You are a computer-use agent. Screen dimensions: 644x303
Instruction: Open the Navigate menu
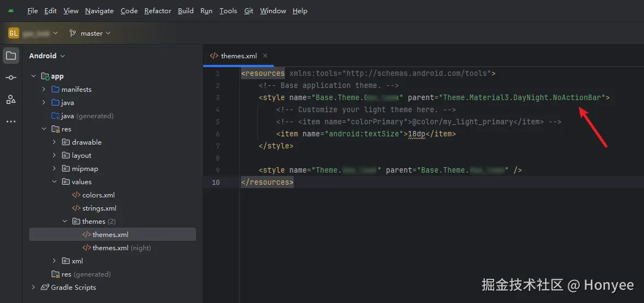click(x=99, y=10)
